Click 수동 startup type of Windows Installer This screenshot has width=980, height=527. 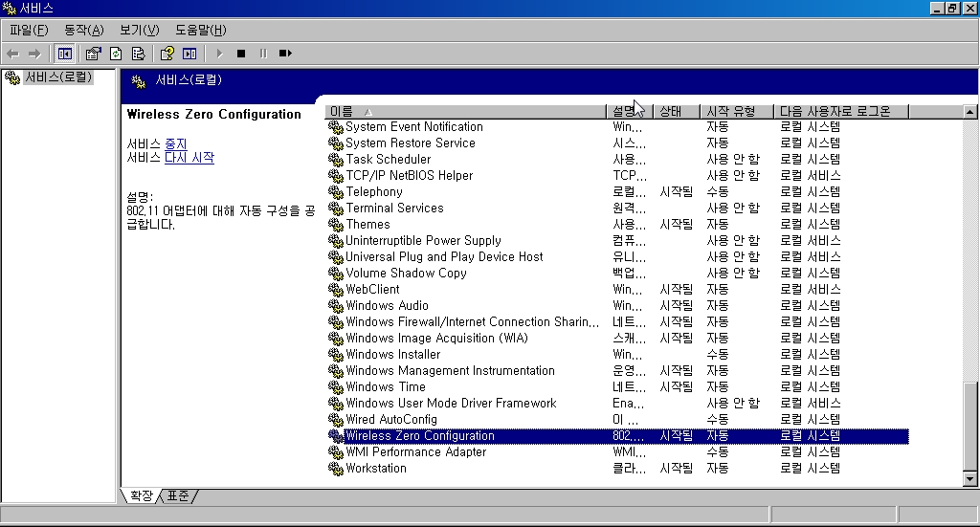coord(718,354)
